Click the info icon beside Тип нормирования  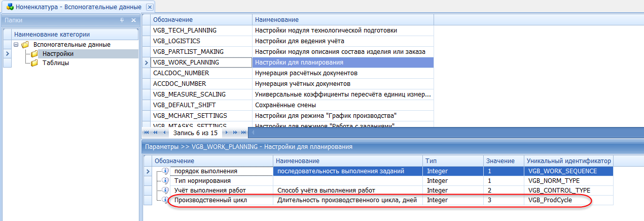[x=165, y=181]
